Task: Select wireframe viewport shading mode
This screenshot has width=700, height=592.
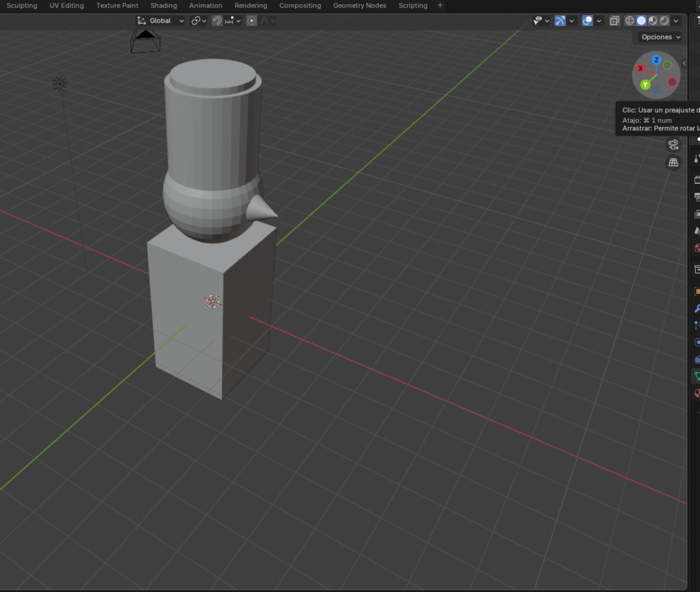Action: 630,21
